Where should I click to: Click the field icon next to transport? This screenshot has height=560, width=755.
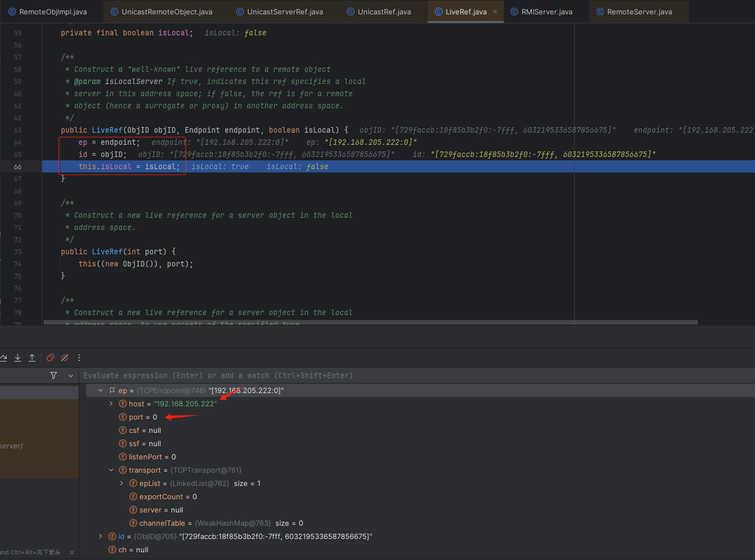pos(123,470)
